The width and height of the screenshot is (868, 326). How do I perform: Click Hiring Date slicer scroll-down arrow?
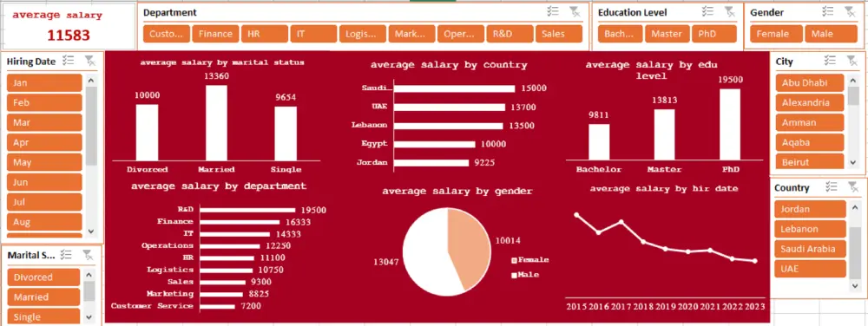pyautogui.click(x=91, y=231)
